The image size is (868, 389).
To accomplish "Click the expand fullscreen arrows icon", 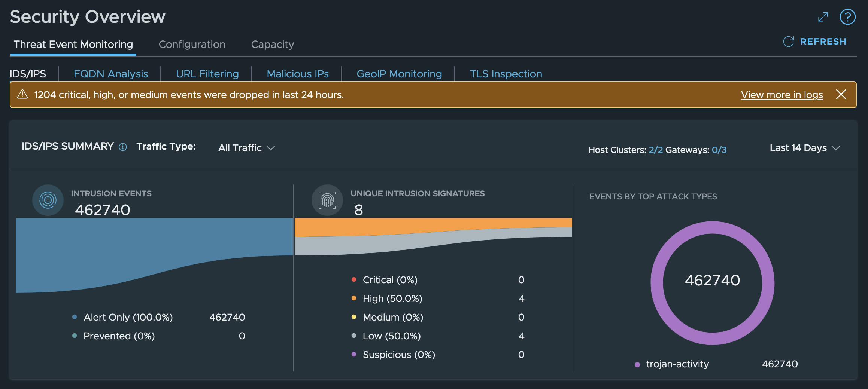I will [x=823, y=17].
